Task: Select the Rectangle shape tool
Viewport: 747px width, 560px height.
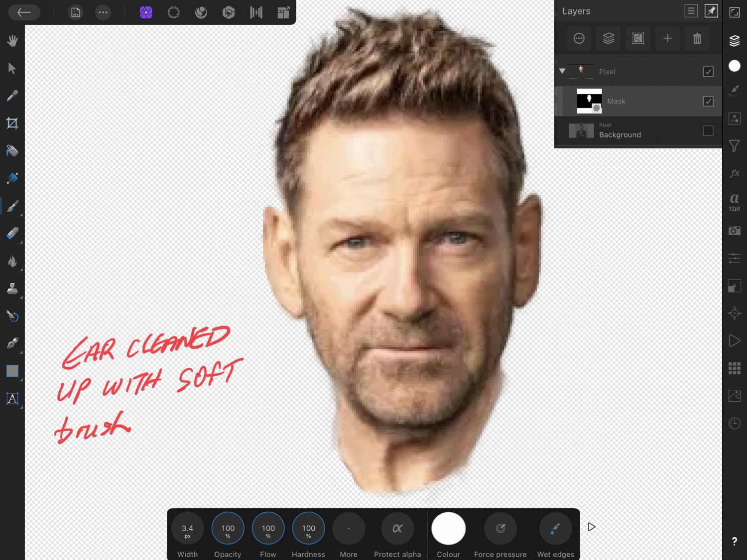Action: (12, 371)
